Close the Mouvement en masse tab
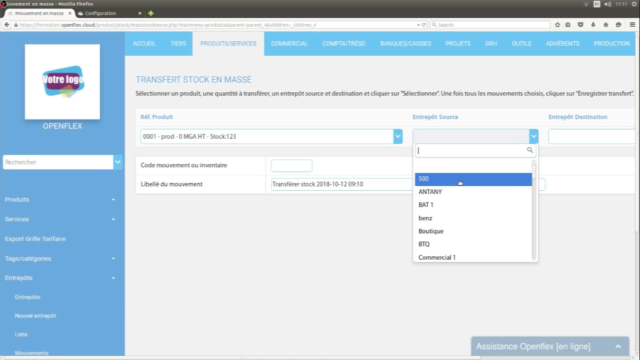Screen dimensions: 640x360 pos(70,13)
